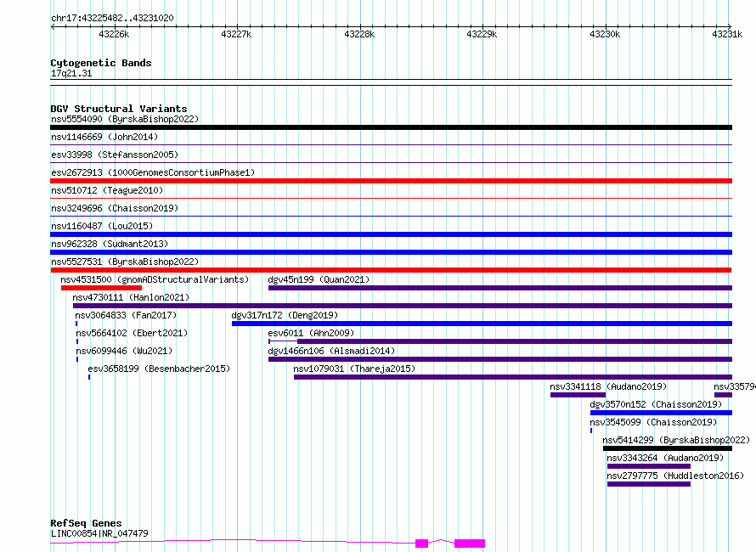Click the 43226k ruler position
Screen dimensions: 756x552
point(115,34)
